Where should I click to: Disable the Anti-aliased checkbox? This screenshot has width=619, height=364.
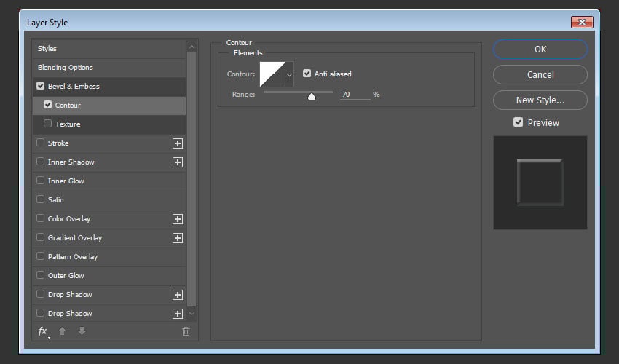[x=307, y=74]
